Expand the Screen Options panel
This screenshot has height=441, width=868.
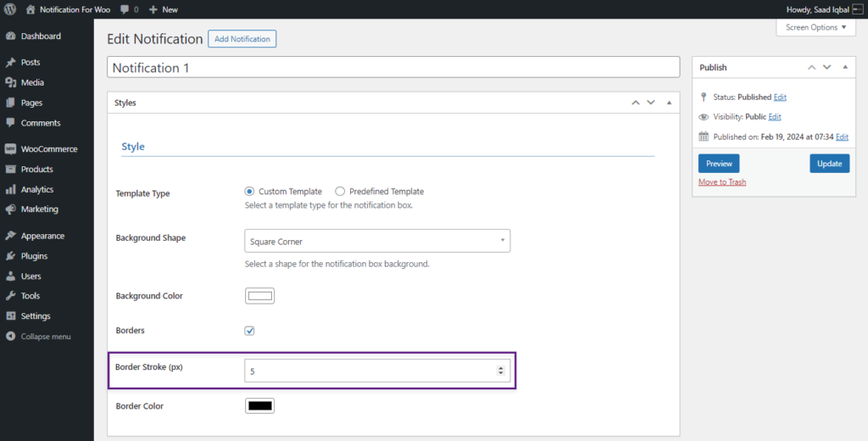point(816,28)
